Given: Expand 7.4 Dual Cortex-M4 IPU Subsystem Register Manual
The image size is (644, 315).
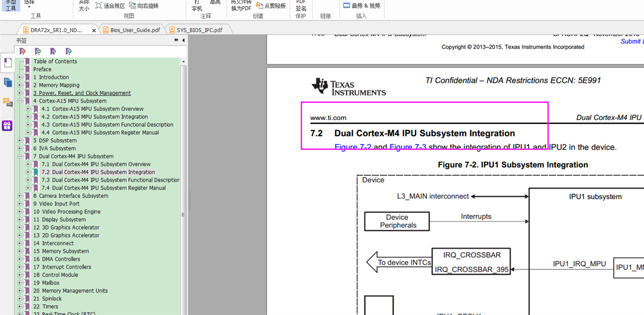Looking at the screenshot, I should (28, 188).
